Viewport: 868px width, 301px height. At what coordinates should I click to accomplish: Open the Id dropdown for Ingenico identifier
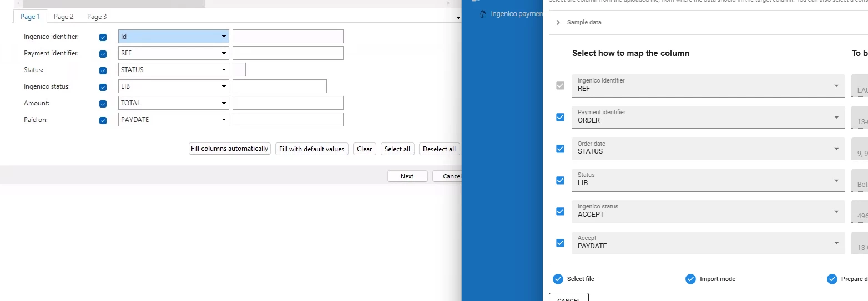(174, 37)
